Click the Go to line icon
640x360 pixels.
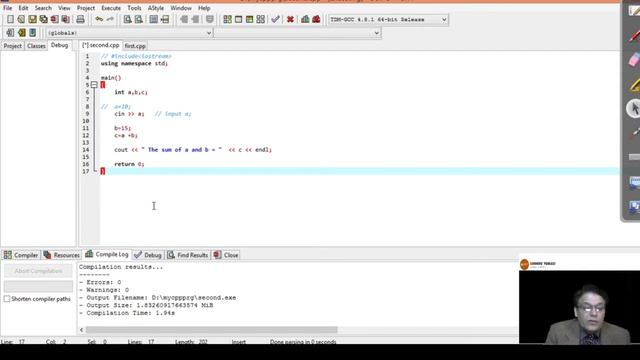pos(165,19)
